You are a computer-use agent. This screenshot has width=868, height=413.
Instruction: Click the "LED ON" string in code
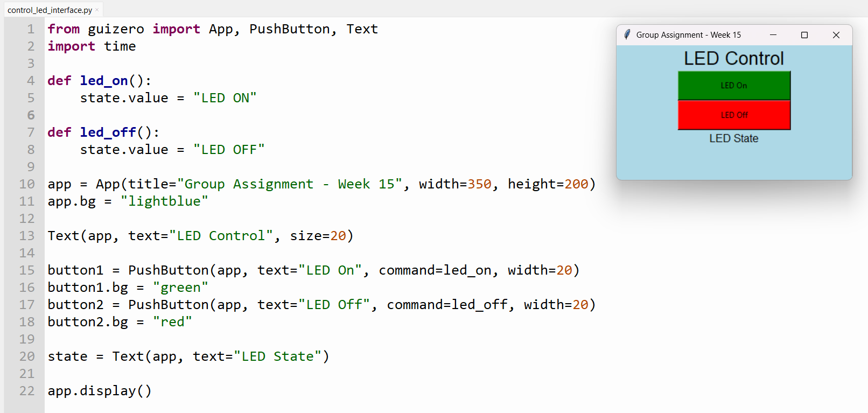tap(225, 98)
